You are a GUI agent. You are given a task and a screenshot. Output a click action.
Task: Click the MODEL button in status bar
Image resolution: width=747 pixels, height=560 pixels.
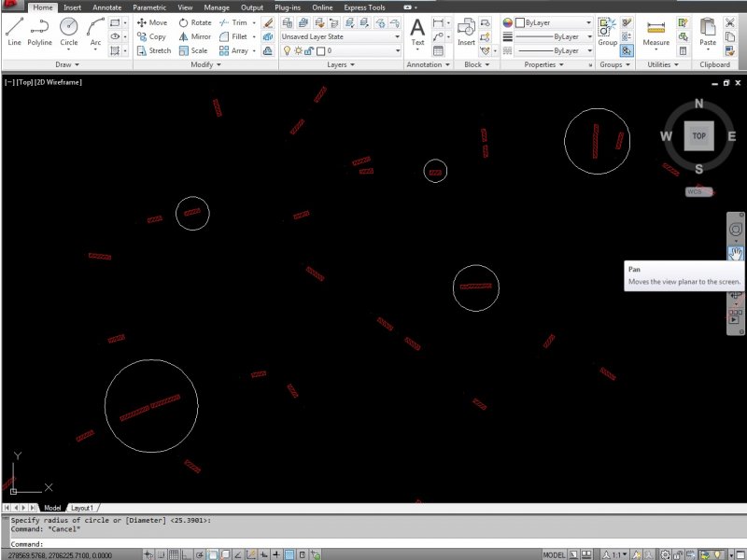coord(554,553)
